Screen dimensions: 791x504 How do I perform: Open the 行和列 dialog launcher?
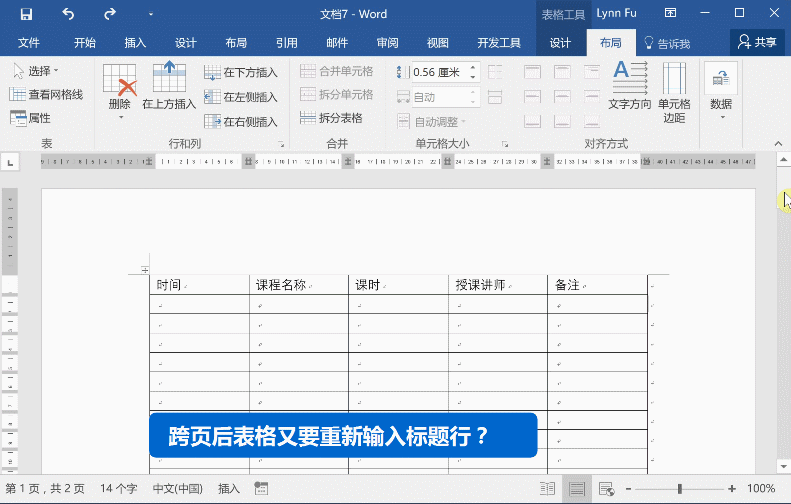point(281,144)
